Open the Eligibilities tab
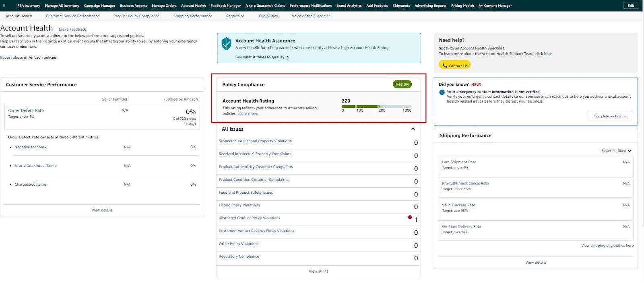The height and width of the screenshot is (281, 644). pyautogui.click(x=268, y=16)
